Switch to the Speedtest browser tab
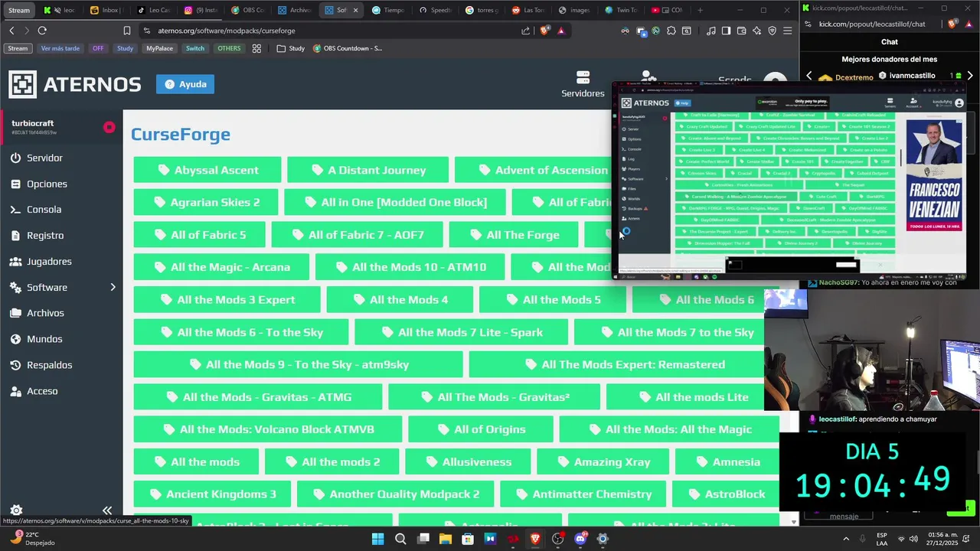Image resolution: width=980 pixels, height=551 pixels. click(435, 10)
